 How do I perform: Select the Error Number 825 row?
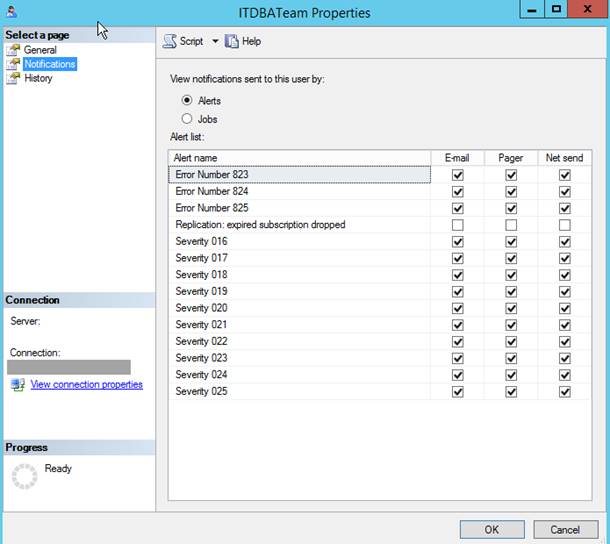pyautogui.click(x=300, y=208)
